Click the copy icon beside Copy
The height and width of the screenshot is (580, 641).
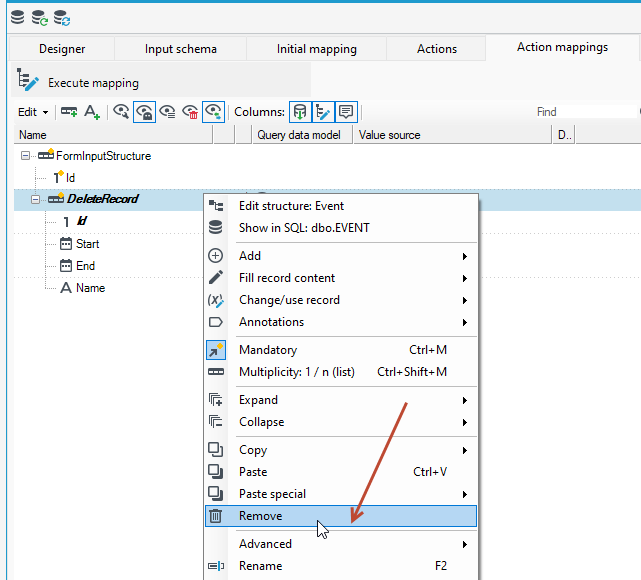215,450
